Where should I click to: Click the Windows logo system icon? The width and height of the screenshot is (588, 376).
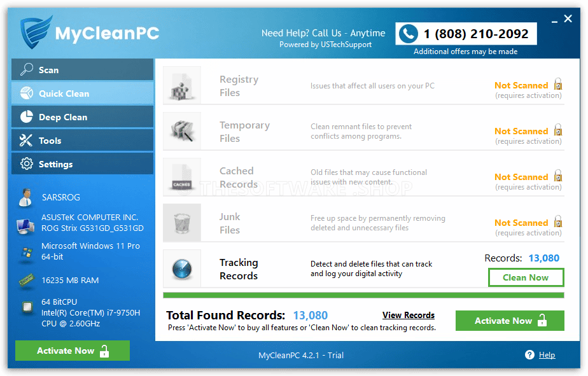26,253
